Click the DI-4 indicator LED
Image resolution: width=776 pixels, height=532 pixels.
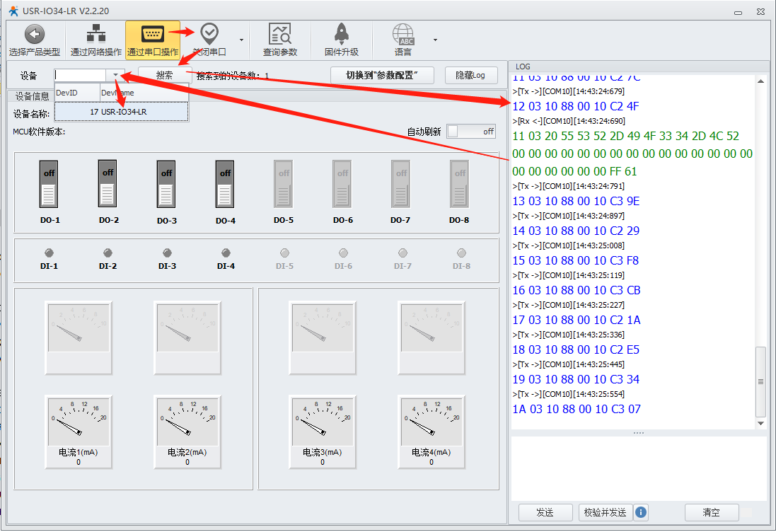(226, 253)
